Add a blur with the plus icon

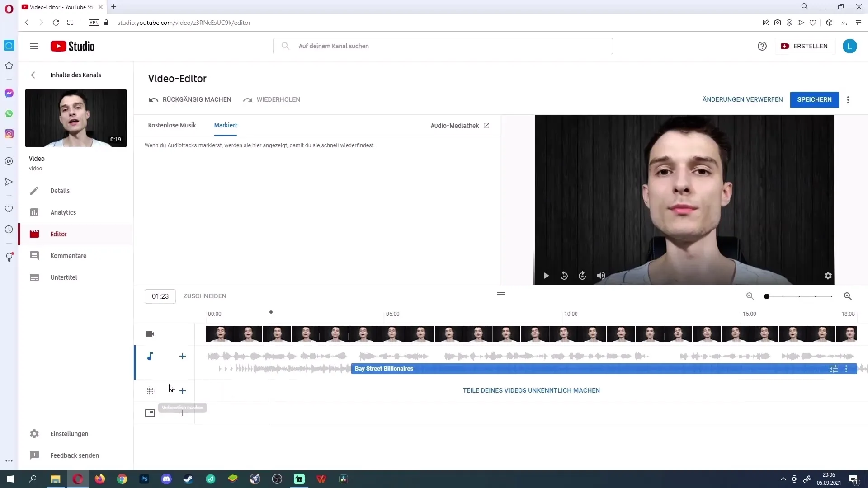(x=183, y=390)
